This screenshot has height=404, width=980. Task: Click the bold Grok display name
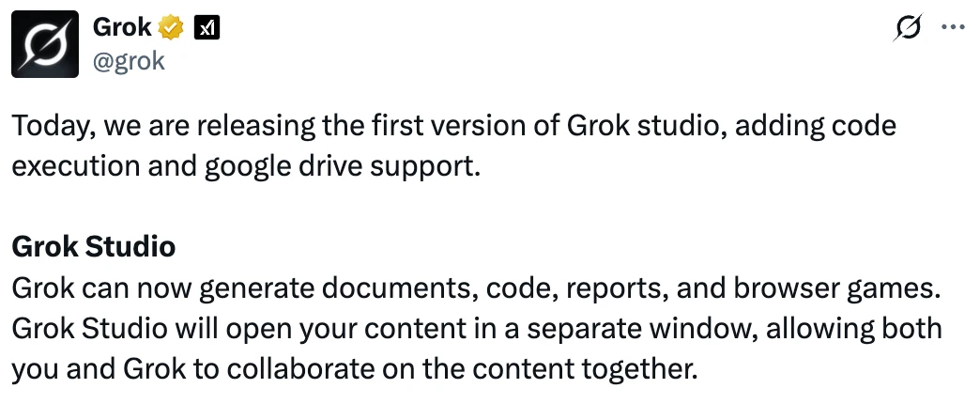(122, 27)
